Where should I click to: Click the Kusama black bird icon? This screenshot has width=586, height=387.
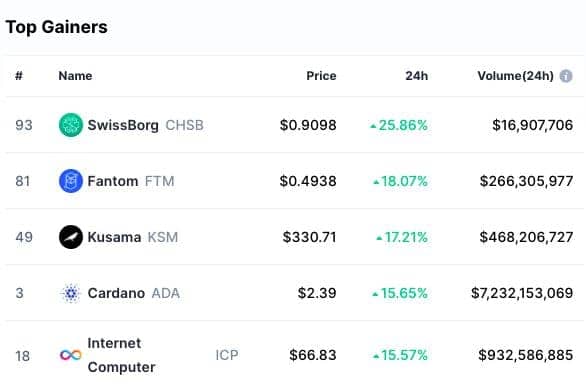tap(71, 237)
